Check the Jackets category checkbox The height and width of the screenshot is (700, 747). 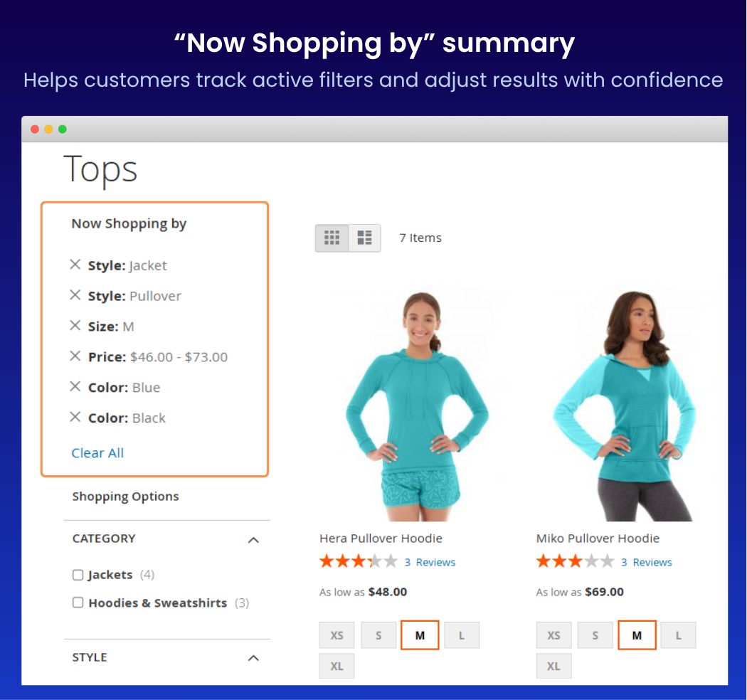(x=78, y=575)
